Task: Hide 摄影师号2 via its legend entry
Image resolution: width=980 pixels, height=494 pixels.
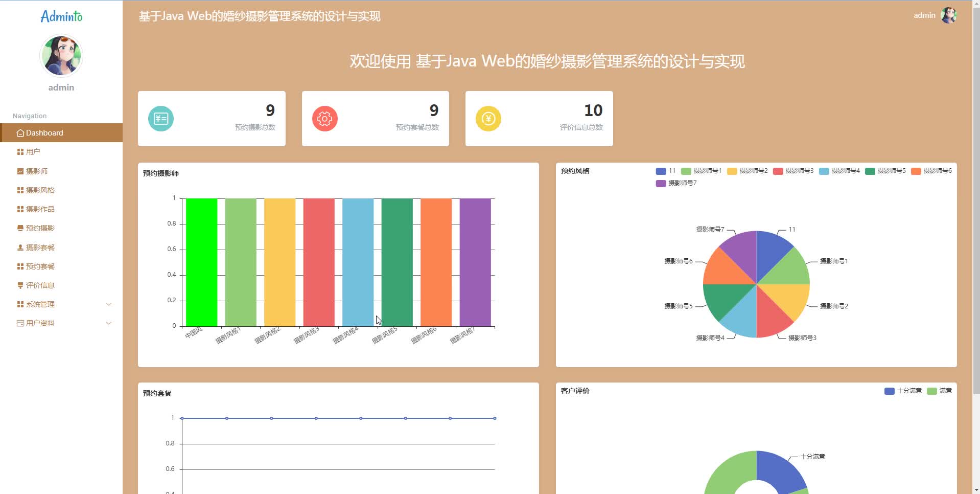Action: (x=747, y=171)
